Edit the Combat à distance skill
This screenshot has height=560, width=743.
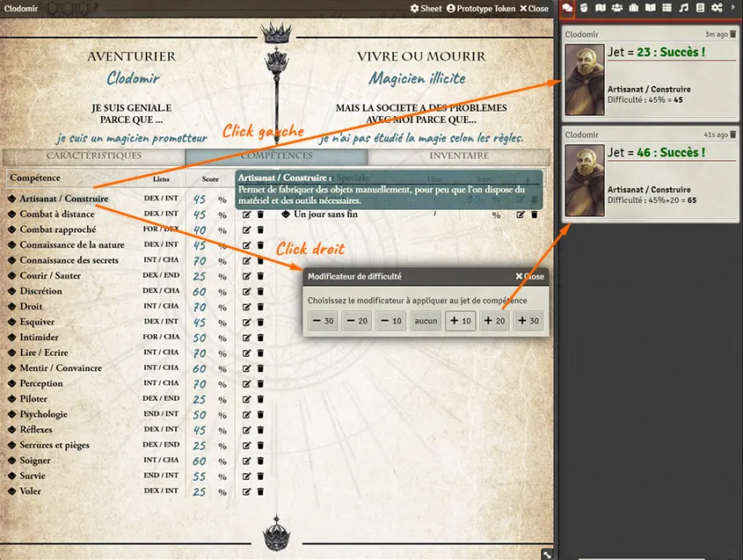pyautogui.click(x=246, y=215)
